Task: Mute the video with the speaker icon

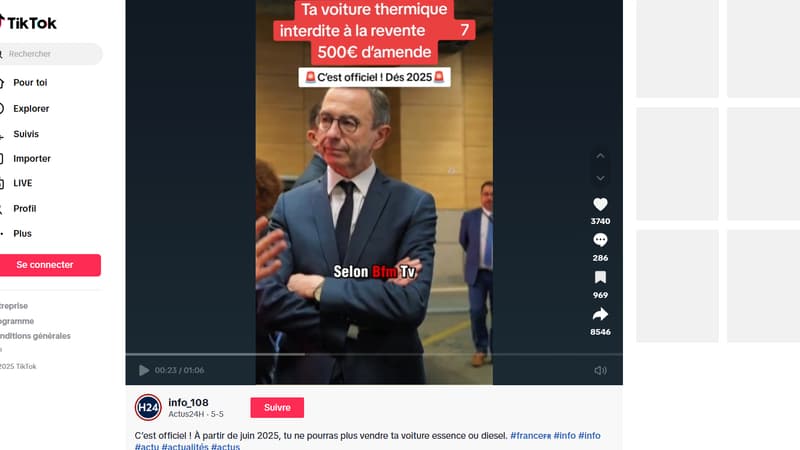Action: pyautogui.click(x=600, y=370)
